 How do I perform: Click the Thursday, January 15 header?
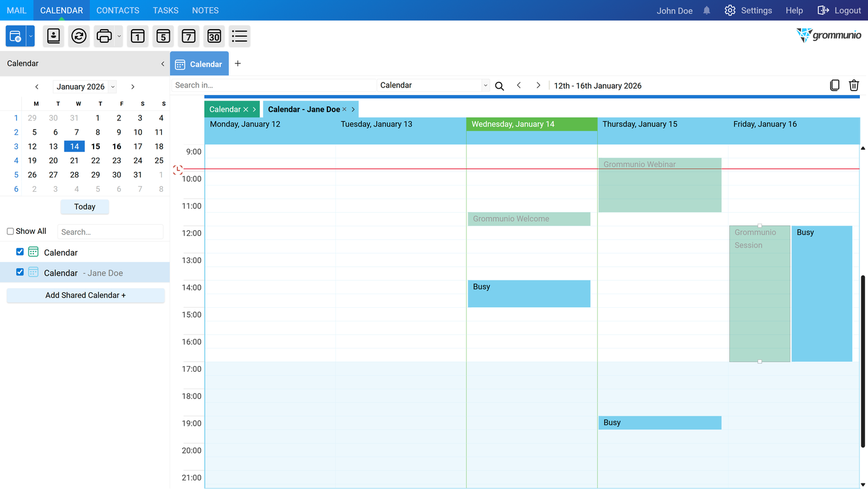click(663, 124)
